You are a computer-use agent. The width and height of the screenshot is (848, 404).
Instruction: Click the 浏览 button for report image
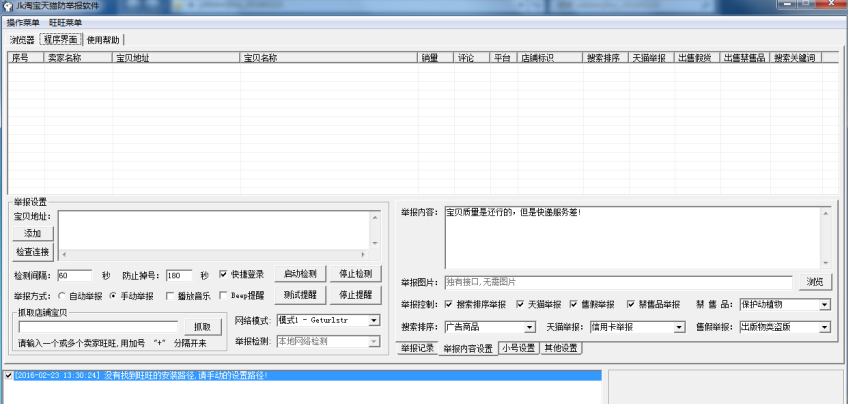(x=815, y=282)
